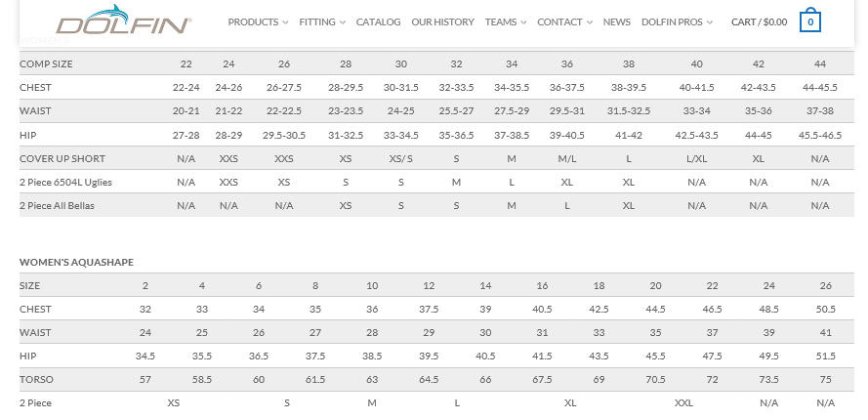
Task: Click the 2 Piece All Bellas row label
Action: tap(57, 205)
